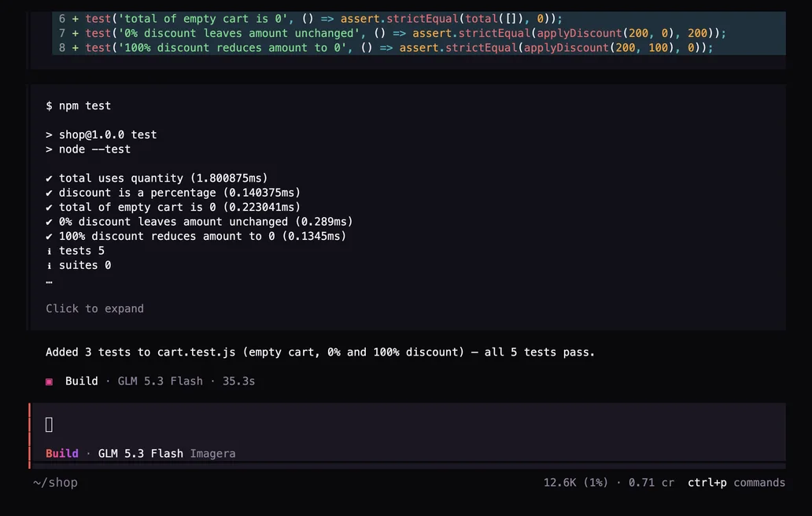Click the '$ npm test' command line
This screenshot has width=812, height=516.
[x=78, y=105]
